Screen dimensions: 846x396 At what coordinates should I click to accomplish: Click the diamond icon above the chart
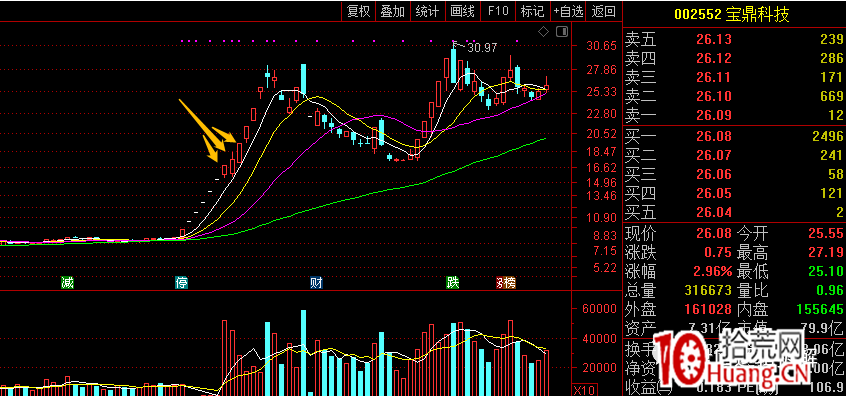pos(544,31)
